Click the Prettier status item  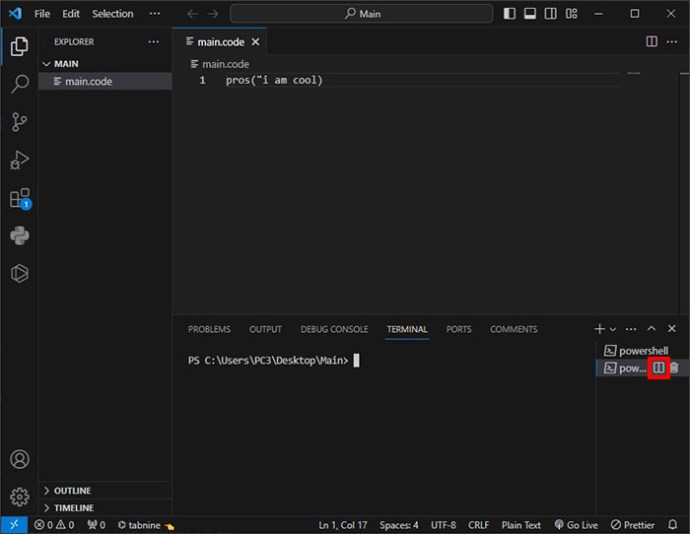click(x=632, y=525)
